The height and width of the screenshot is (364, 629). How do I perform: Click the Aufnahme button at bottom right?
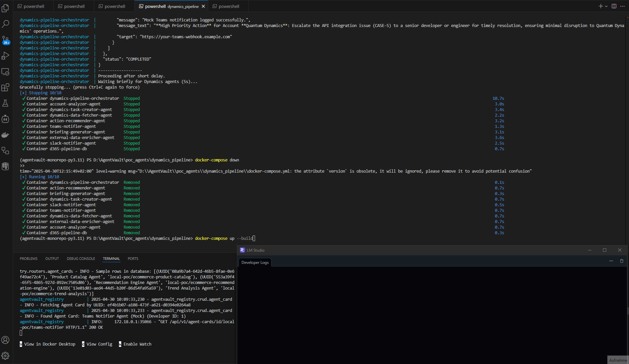(x=618, y=360)
